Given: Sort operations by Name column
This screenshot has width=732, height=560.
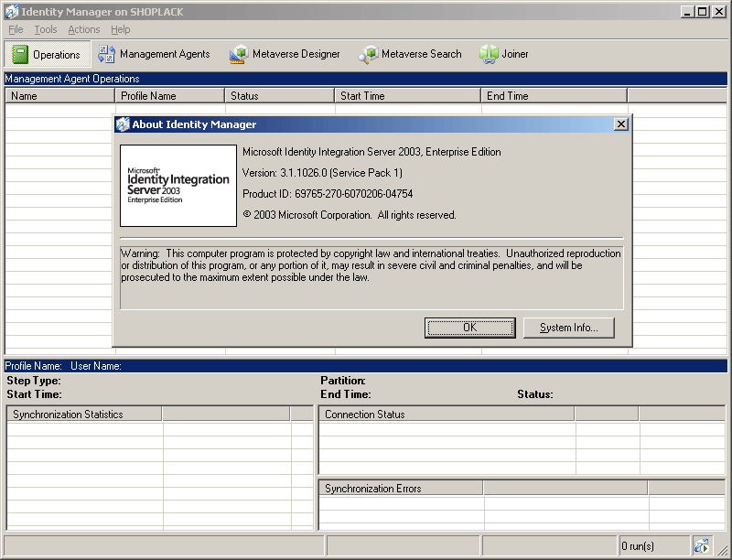Looking at the screenshot, I should click(59, 96).
